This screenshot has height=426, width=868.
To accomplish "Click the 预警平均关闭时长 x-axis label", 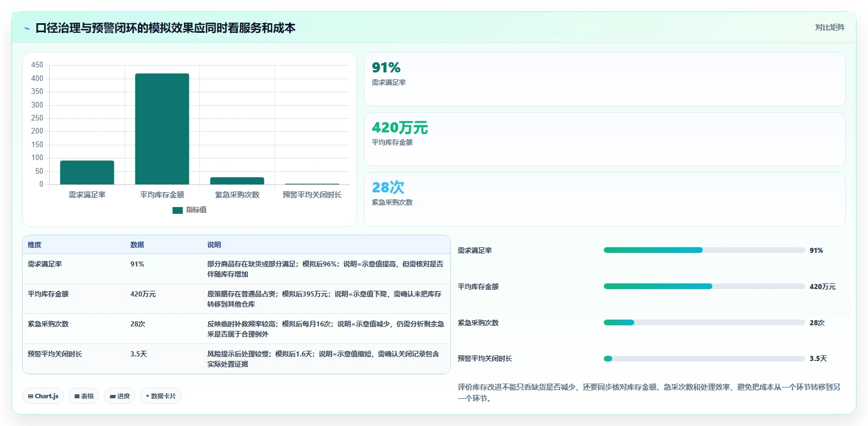I will pos(312,195).
